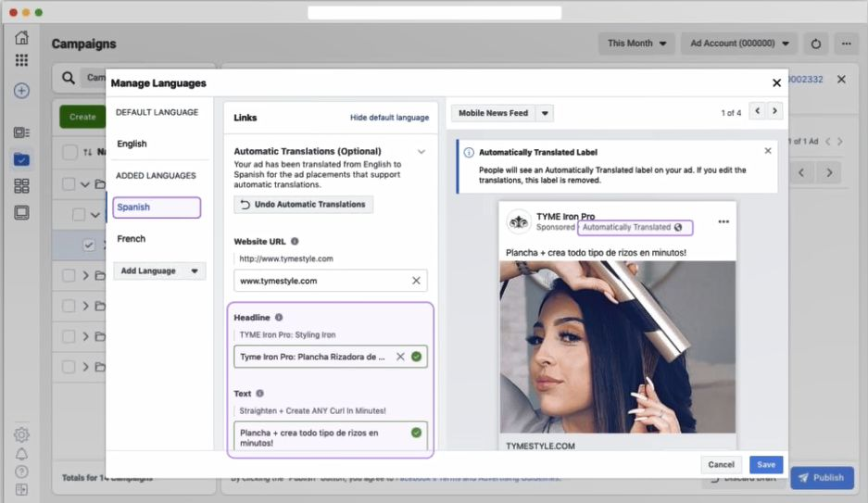Click the Headline info icon
The height and width of the screenshot is (503, 868).
coord(279,318)
